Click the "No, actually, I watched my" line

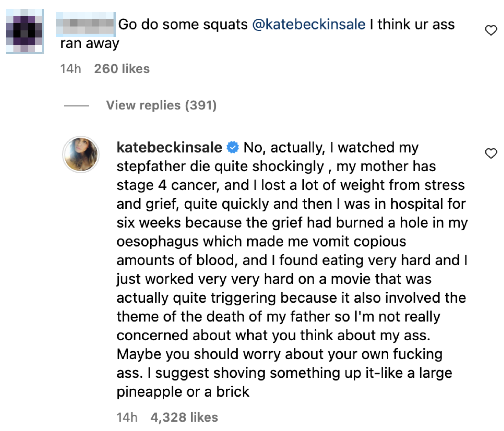[331, 147]
